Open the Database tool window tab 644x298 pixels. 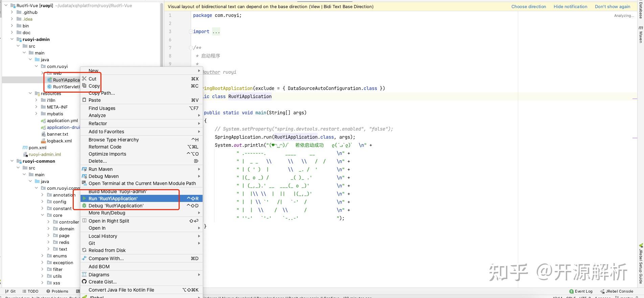641,9
